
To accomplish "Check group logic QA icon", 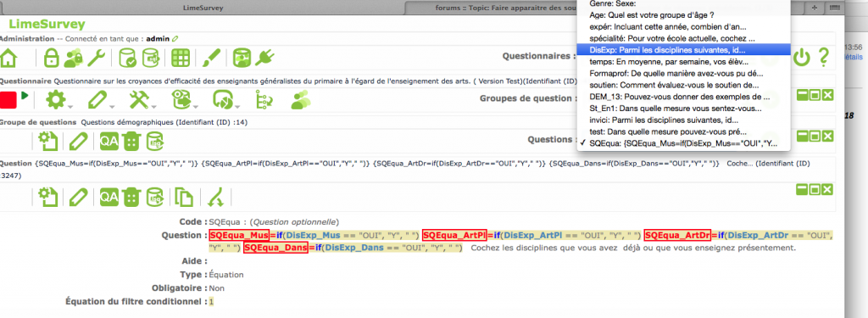I will click(x=109, y=142).
